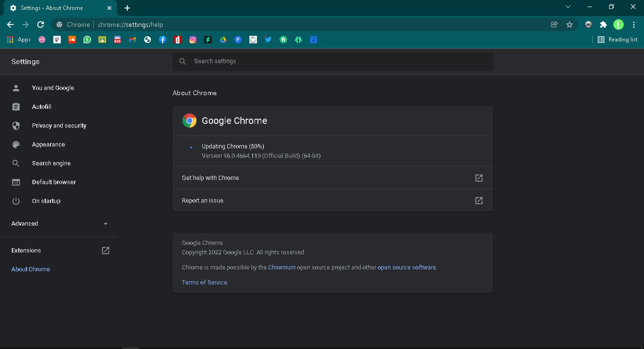Click the share this page icon
This screenshot has width=644, height=349.
554,24
